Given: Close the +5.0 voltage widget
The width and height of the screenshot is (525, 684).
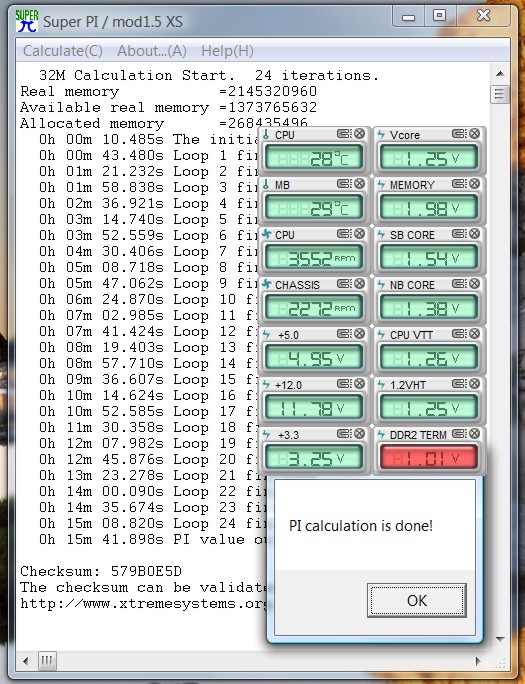Looking at the screenshot, I should pyautogui.click(x=359, y=334).
